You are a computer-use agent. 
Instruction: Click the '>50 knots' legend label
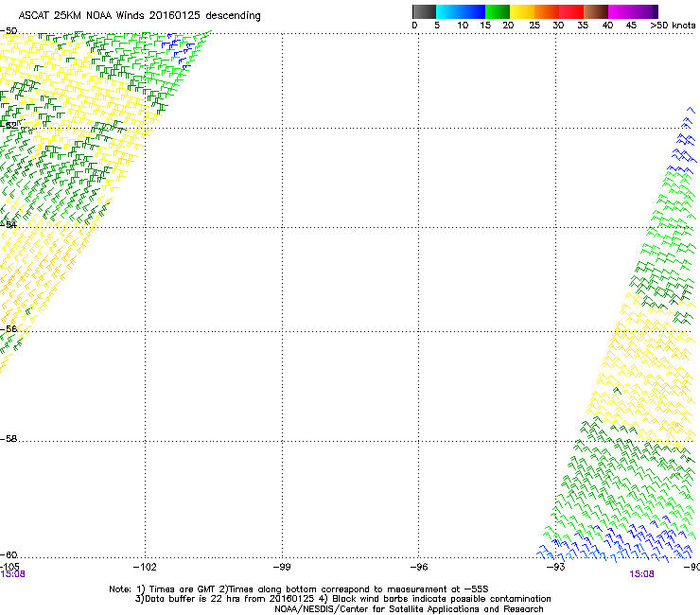click(x=673, y=26)
